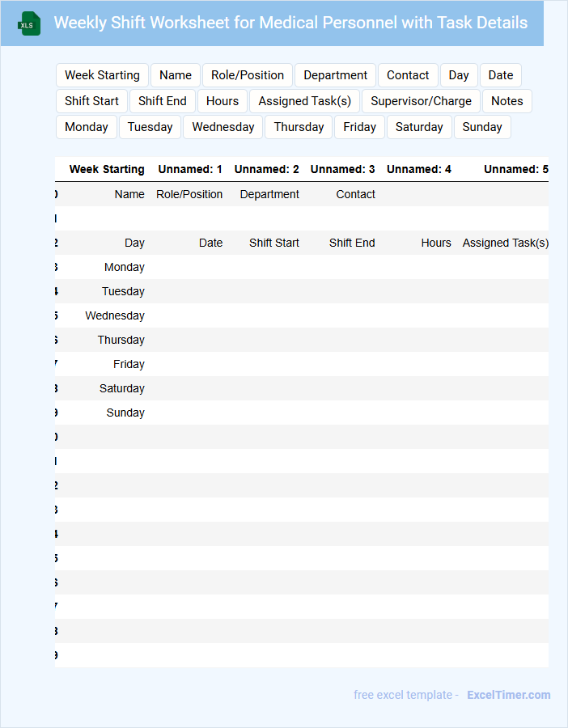This screenshot has width=568, height=728.
Task: Click the Wednesday tag button
Action: [223, 127]
